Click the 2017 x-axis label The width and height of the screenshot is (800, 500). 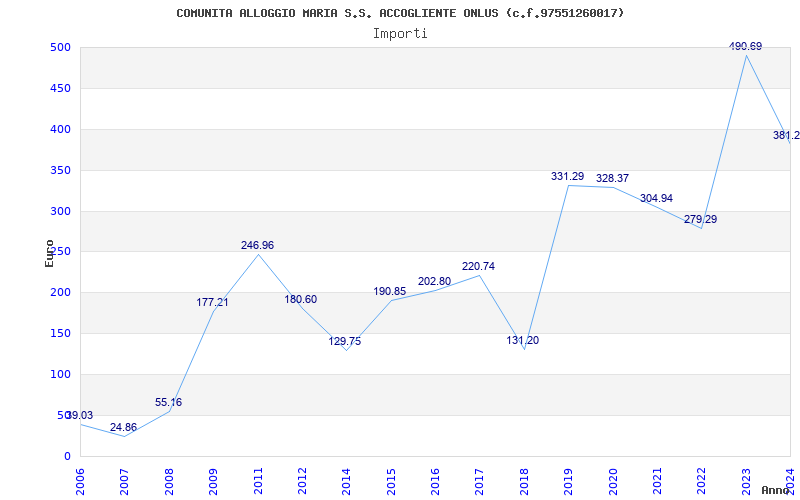[x=480, y=481]
